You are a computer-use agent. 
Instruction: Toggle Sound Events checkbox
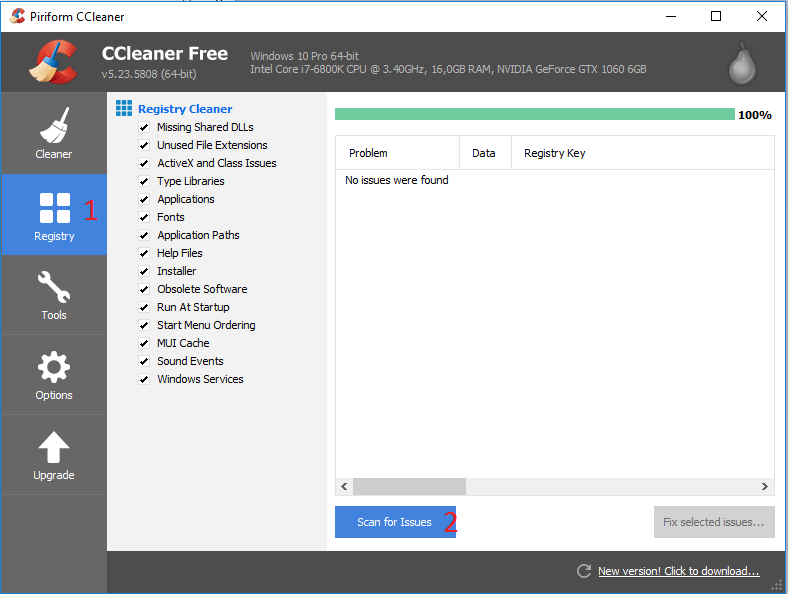coord(144,361)
